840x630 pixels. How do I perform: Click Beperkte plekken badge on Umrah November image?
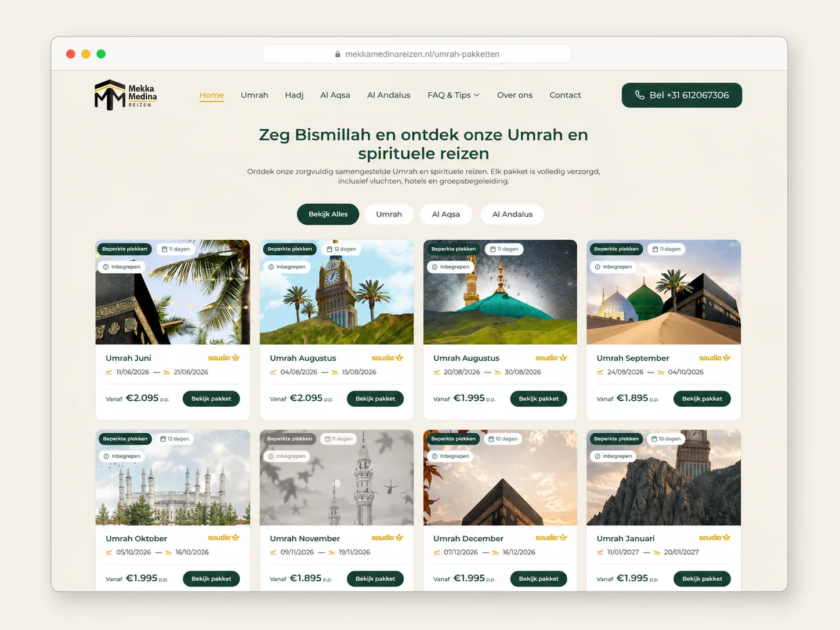(x=289, y=439)
